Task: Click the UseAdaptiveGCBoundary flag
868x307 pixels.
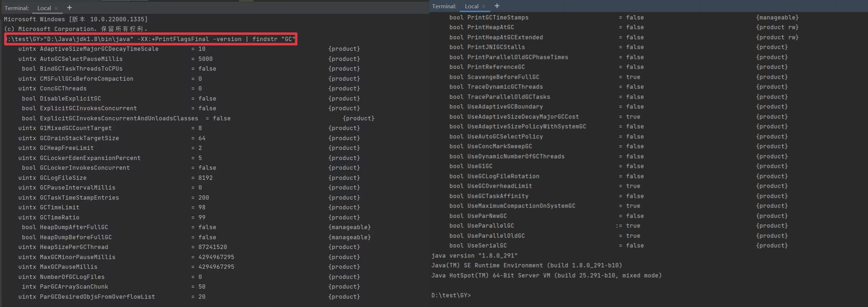Action: click(505, 106)
